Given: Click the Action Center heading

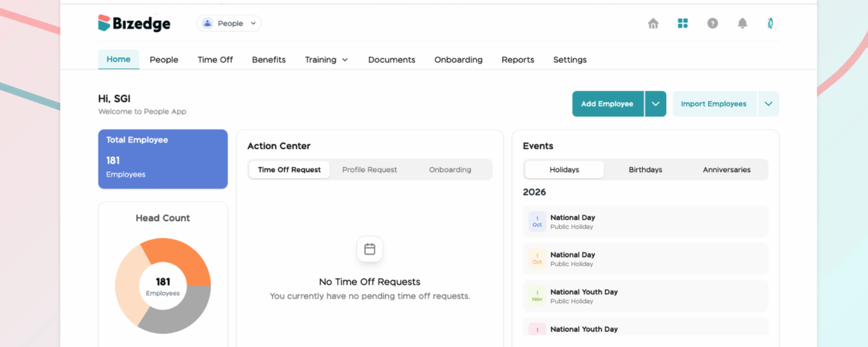Looking at the screenshot, I should click(x=279, y=146).
